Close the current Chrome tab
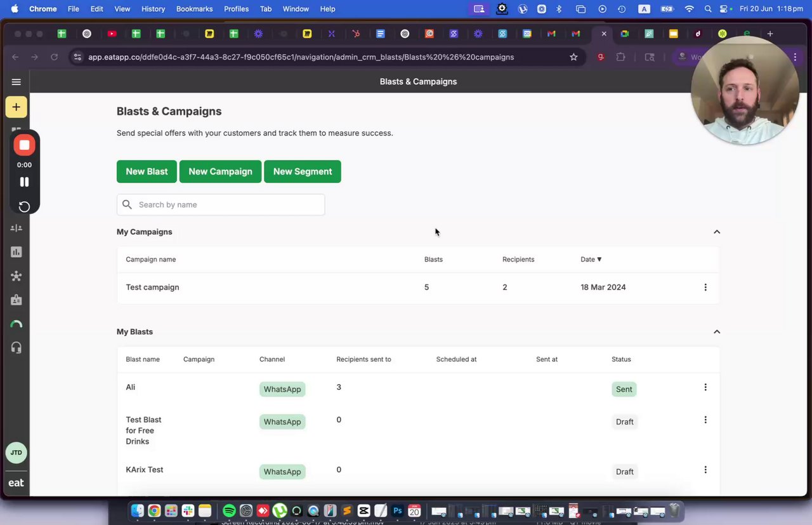The width and height of the screenshot is (812, 525). [x=604, y=34]
